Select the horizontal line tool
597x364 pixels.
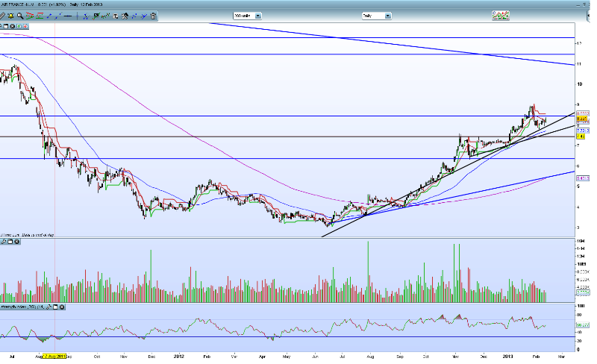pos(68,16)
